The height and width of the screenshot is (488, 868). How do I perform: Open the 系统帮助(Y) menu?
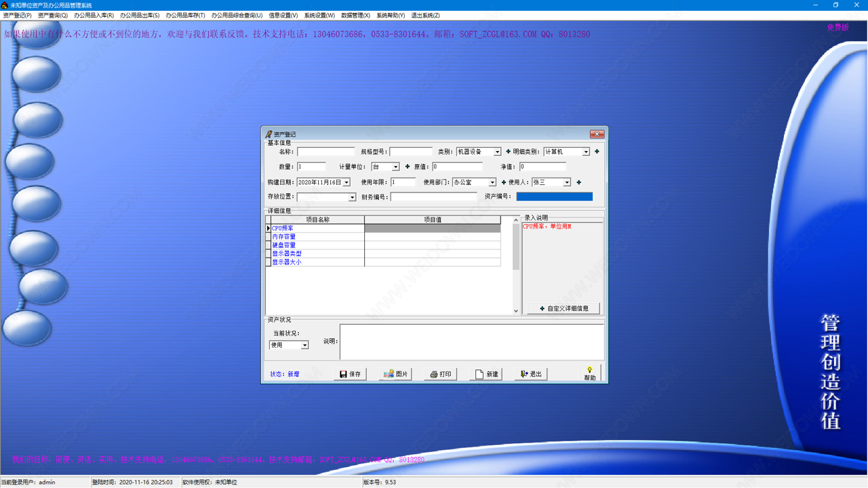click(x=391, y=15)
